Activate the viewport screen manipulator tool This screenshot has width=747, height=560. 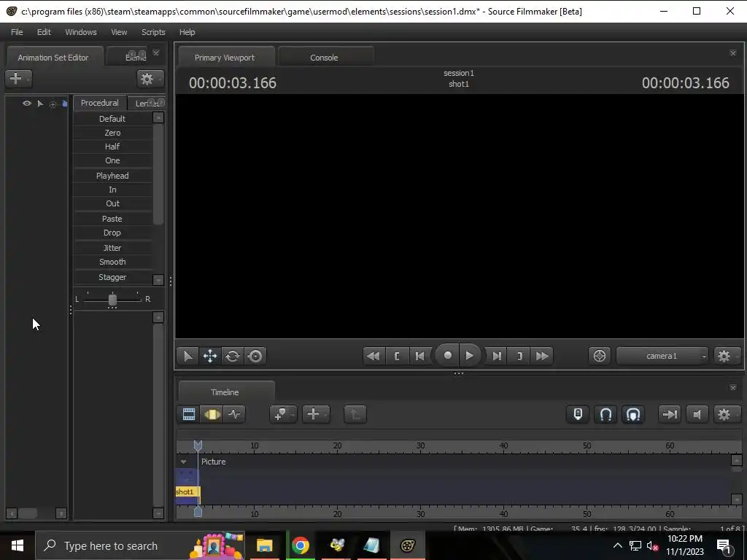pyautogui.click(x=255, y=356)
